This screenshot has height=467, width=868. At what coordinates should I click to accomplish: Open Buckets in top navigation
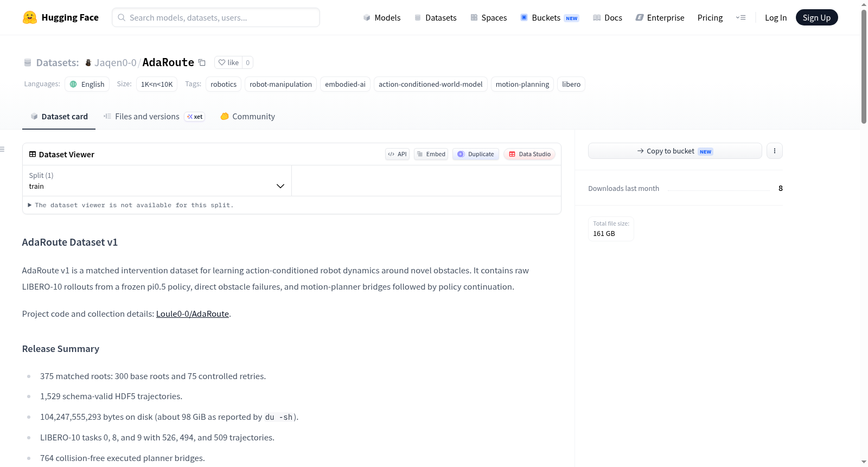(x=550, y=17)
